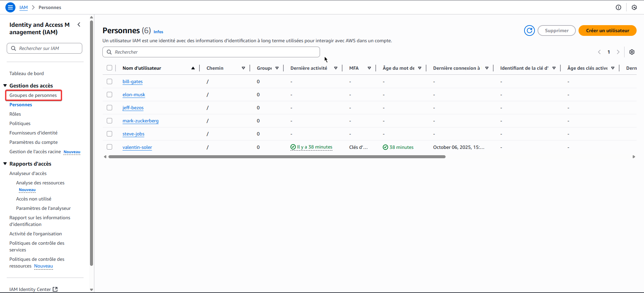Collapse the IAM sidebar with the chevron

(79, 24)
